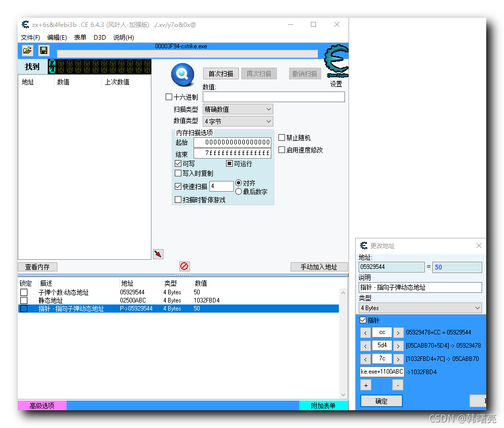Click 说明 description field in dialog

coord(420,287)
